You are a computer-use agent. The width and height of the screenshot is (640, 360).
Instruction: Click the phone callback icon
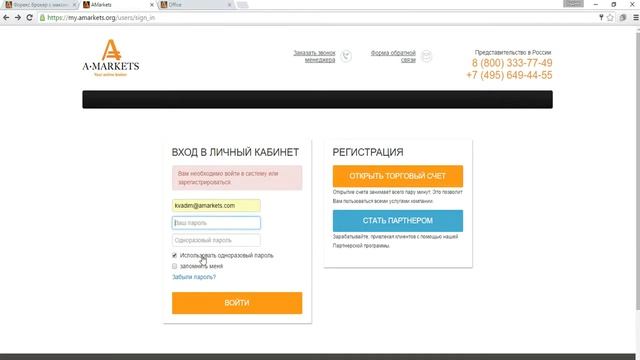(346, 56)
